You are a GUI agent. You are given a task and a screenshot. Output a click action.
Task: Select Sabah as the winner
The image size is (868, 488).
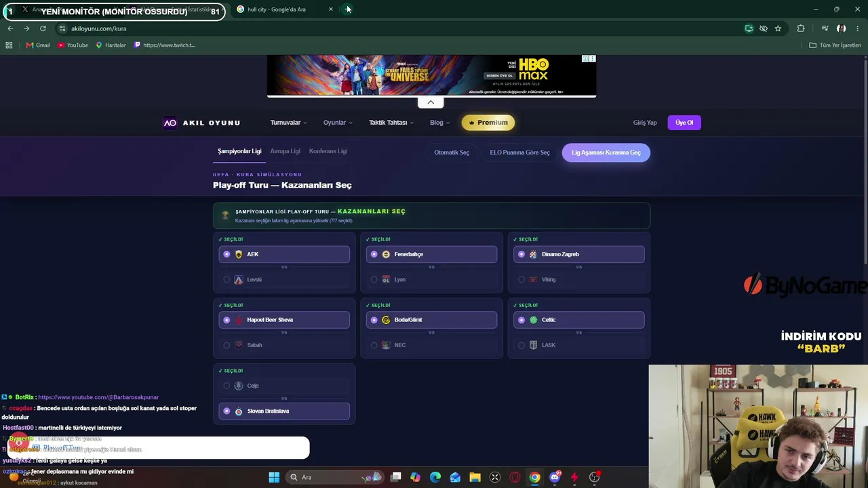tap(284, 345)
